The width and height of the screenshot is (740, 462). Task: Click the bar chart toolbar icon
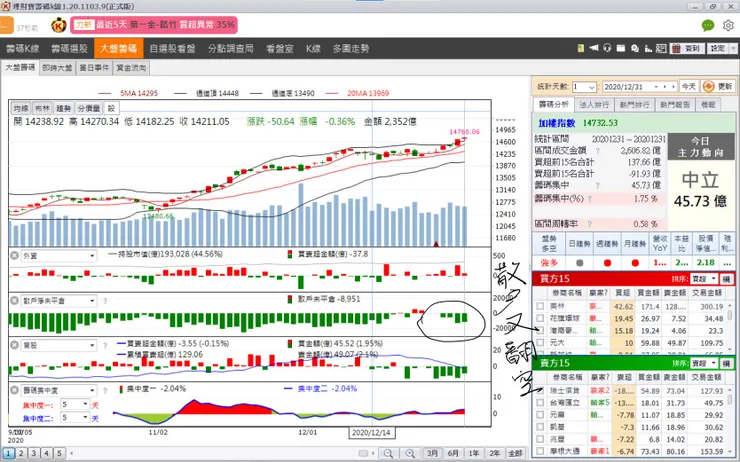point(648,48)
